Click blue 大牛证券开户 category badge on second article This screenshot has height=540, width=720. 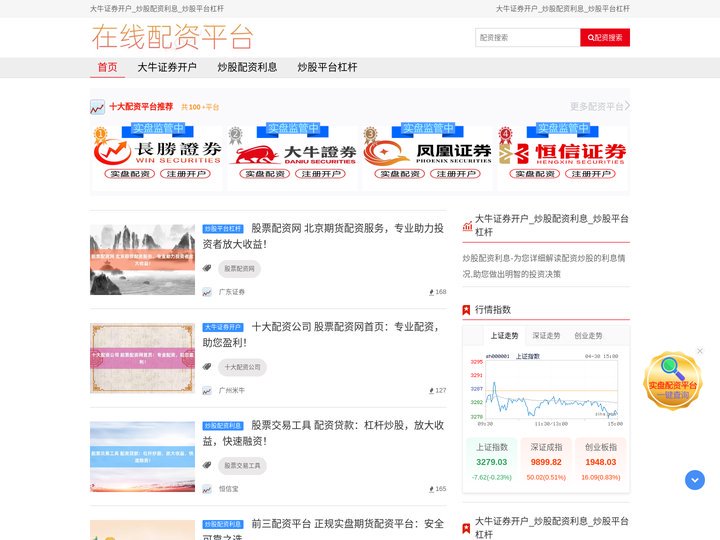pos(223,327)
